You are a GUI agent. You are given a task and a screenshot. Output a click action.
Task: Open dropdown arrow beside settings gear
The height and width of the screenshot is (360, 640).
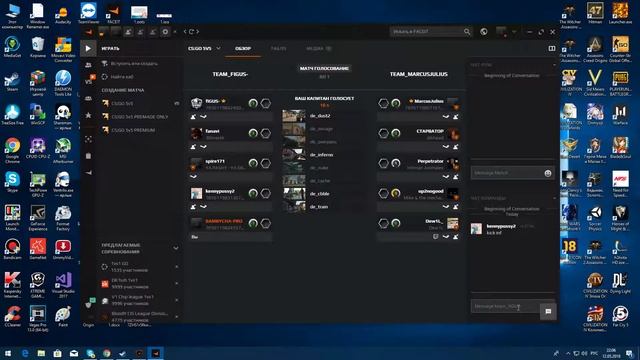175,31
